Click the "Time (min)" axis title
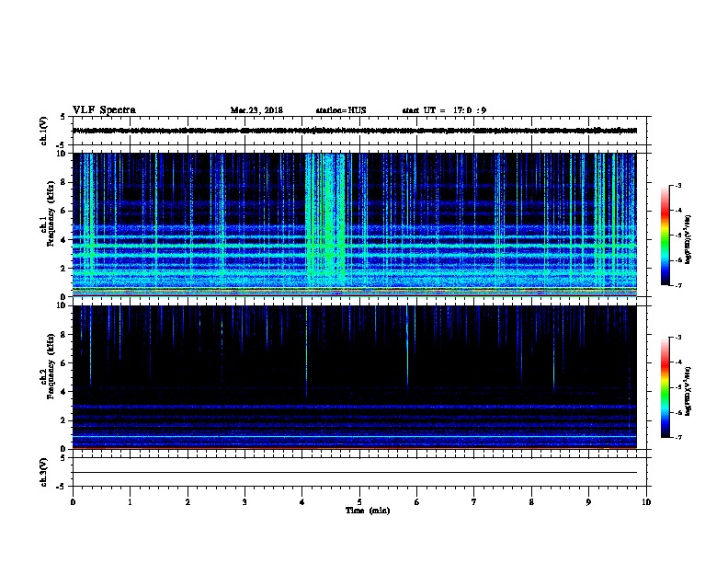Viewport: 728px width, 563px height. point(368,511)
